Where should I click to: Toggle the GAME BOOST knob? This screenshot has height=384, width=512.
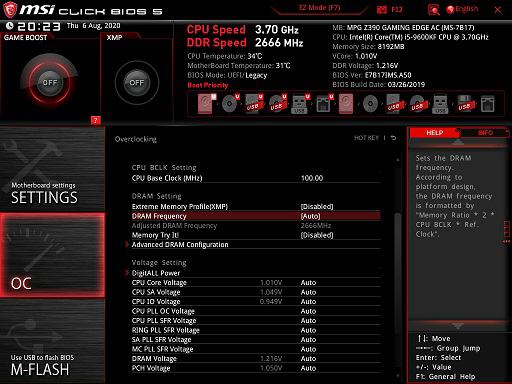(x=50, y=82)
